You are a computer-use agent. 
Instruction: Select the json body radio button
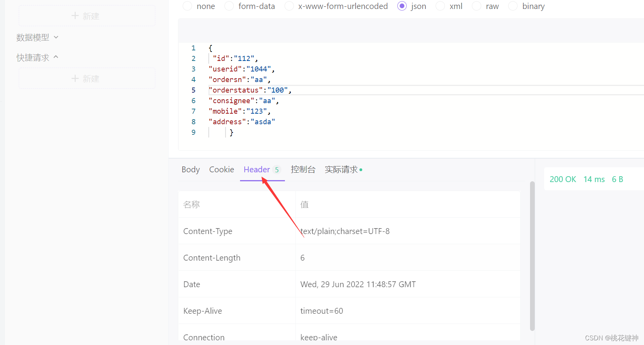402,6
